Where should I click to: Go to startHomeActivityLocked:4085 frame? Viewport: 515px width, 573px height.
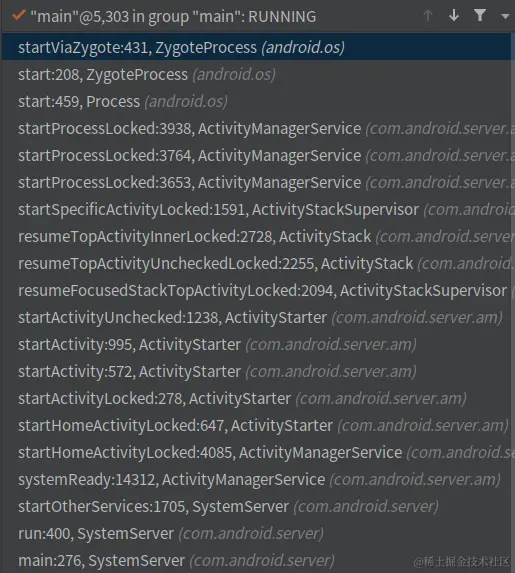pos(256,452)
